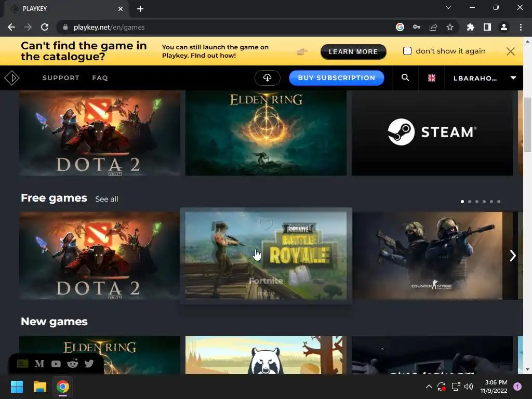This screenshot has height=399, width=532.
Task: Open the site search magnifier
Action: (405, 78)
